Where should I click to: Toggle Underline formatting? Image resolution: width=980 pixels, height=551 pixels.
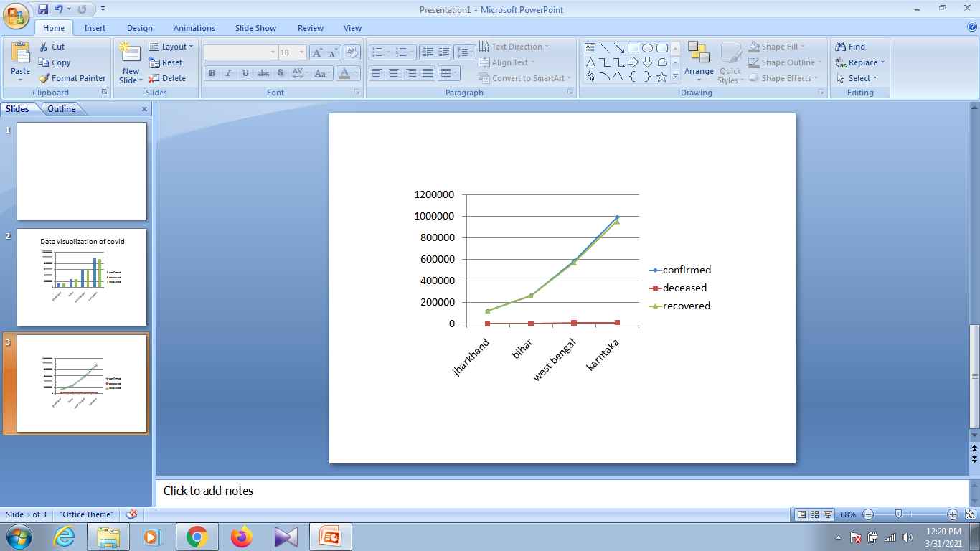pos(246,73)
